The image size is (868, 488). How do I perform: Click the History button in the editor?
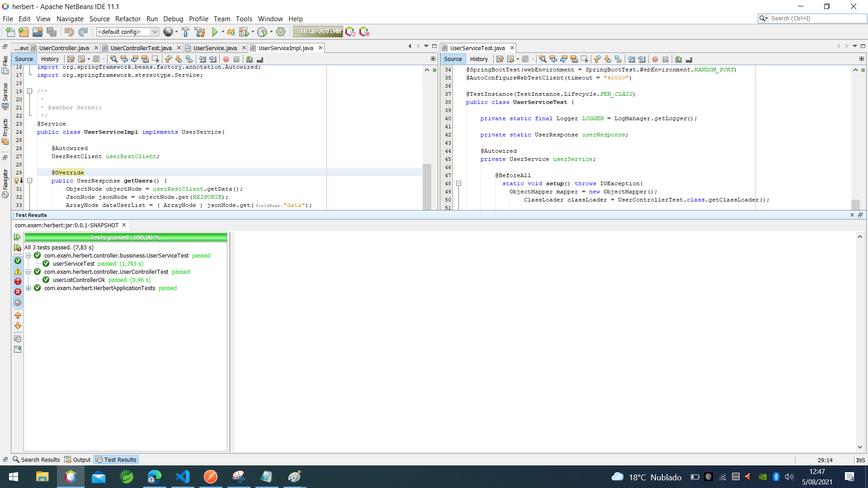tap(49, 59)
